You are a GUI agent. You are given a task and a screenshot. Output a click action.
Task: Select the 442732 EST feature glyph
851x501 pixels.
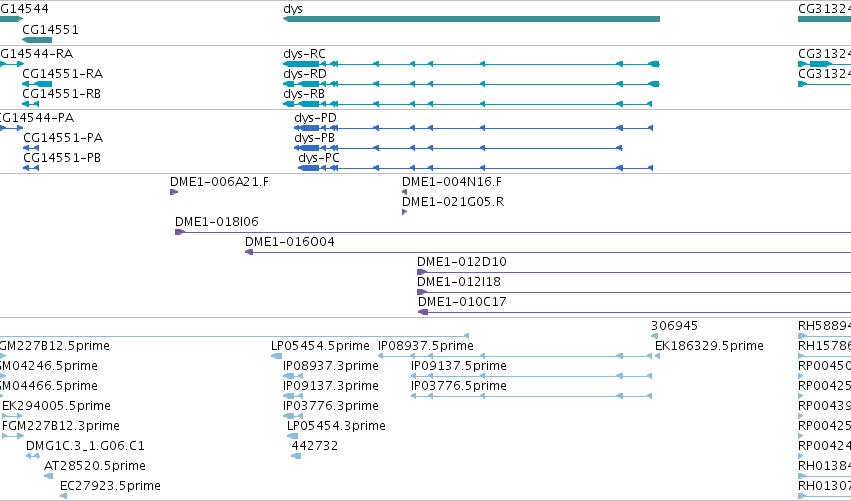click(296, 456)
